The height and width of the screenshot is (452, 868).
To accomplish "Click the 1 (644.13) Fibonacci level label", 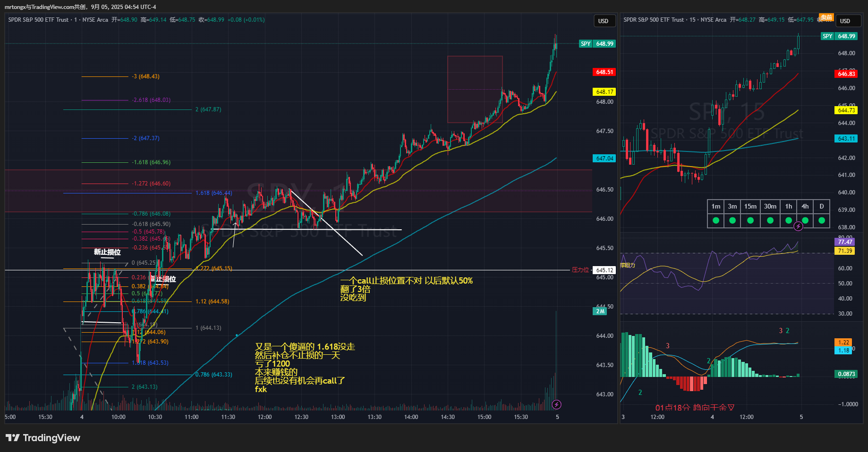I will click(208, 328).
